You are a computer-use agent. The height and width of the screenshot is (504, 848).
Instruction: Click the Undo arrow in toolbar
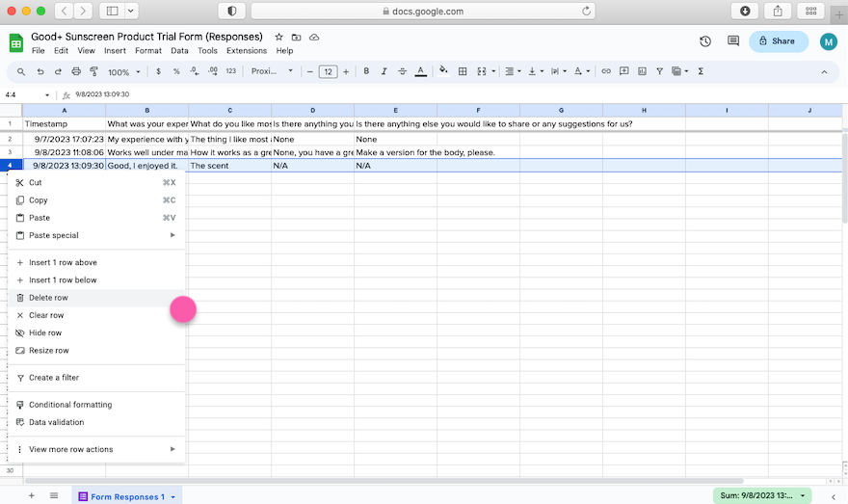(x=40, y=71)
